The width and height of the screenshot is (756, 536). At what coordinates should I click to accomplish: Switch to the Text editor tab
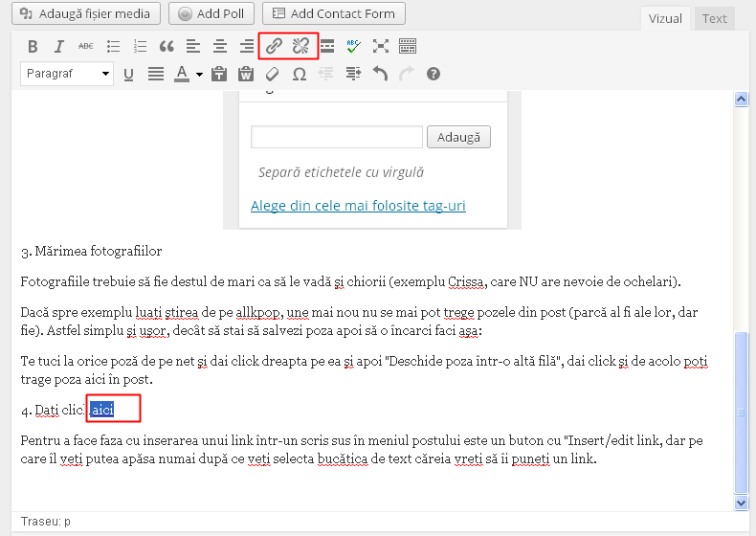tap(714, 18)
